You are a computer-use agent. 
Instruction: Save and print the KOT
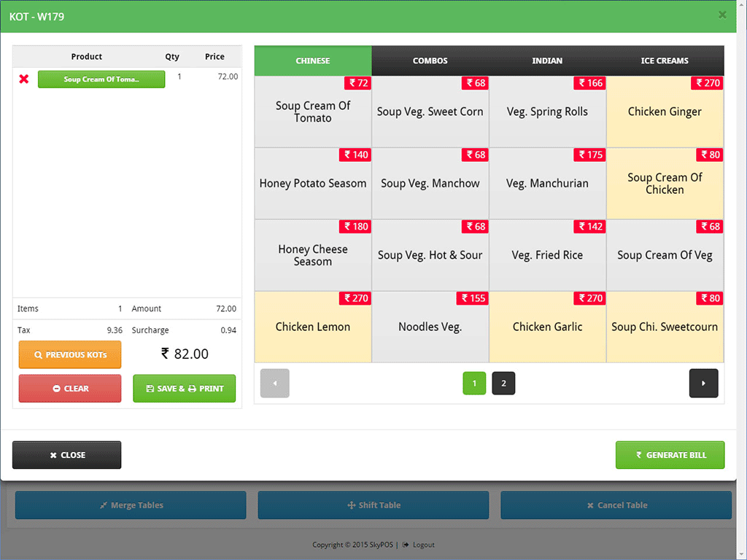coord(185,389)
